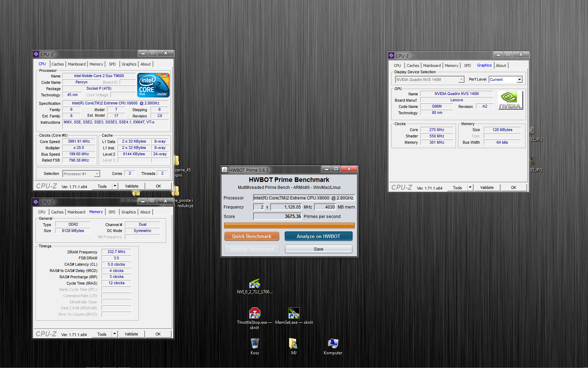Click the CPU-Z title icon in the Memory window

36,202
